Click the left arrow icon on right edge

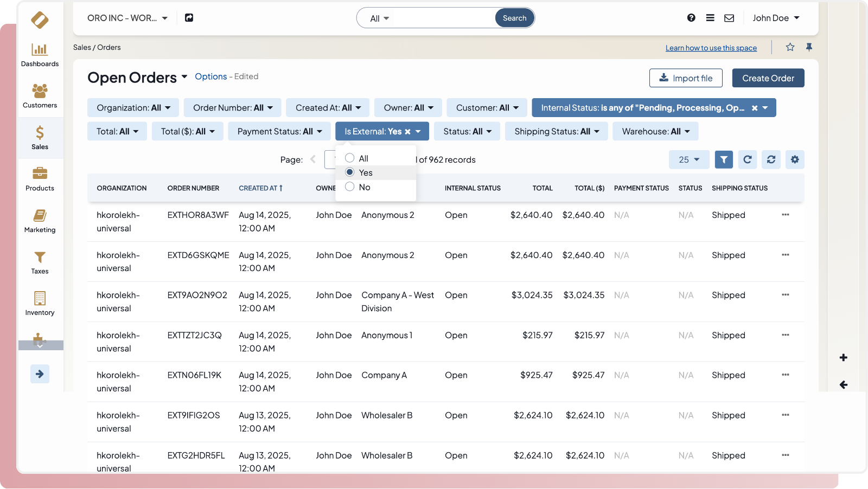pyautogui.click(x=843, y=384)
